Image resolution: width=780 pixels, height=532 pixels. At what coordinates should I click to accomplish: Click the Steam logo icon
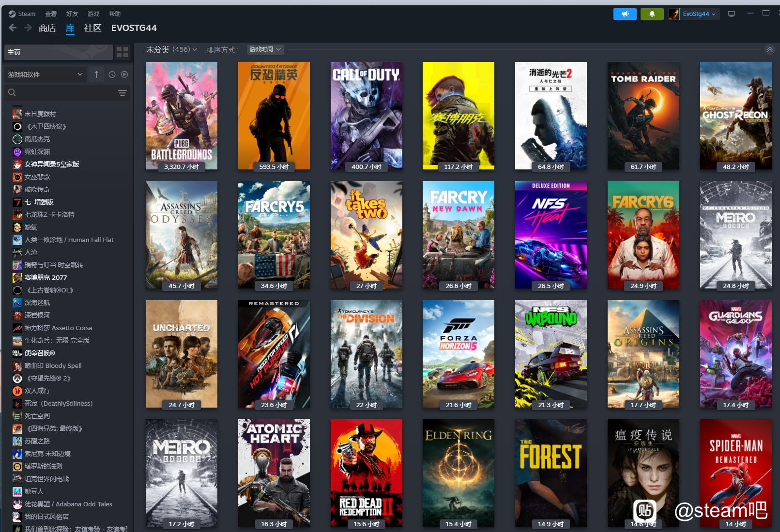click(12, 14)
